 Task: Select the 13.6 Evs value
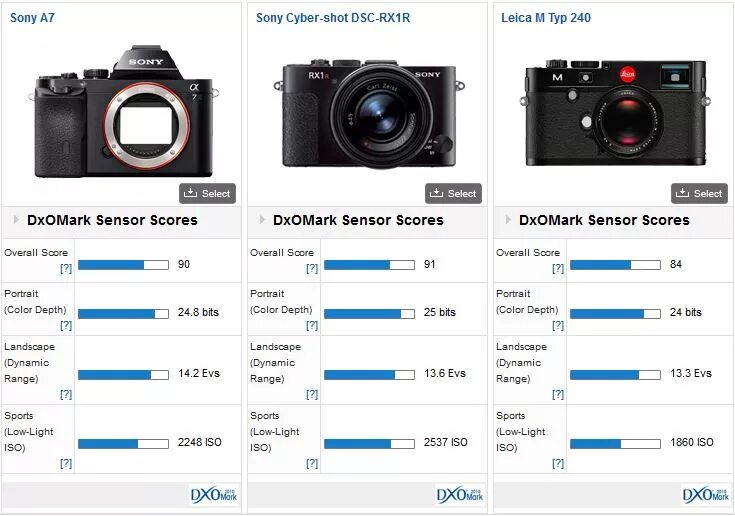pyautogui.click(x=444, y=374)
